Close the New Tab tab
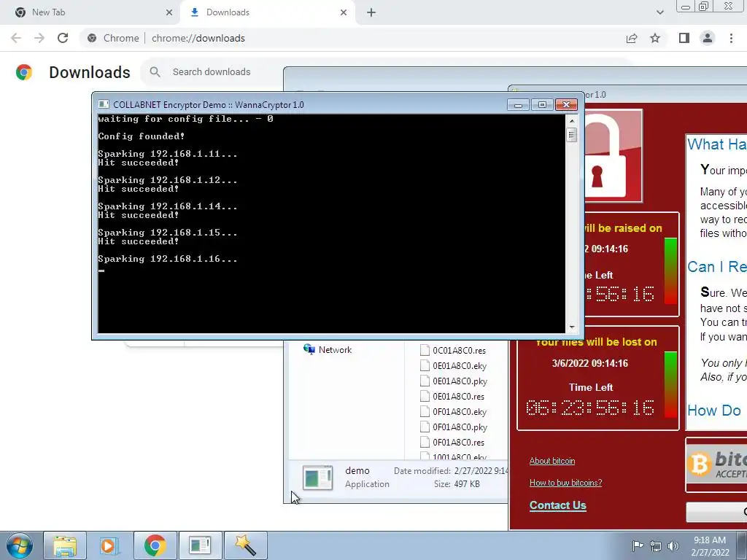Image resolution: width=747 pixels, height=560 pixels. pyautogui.click(x=169, y=12)
